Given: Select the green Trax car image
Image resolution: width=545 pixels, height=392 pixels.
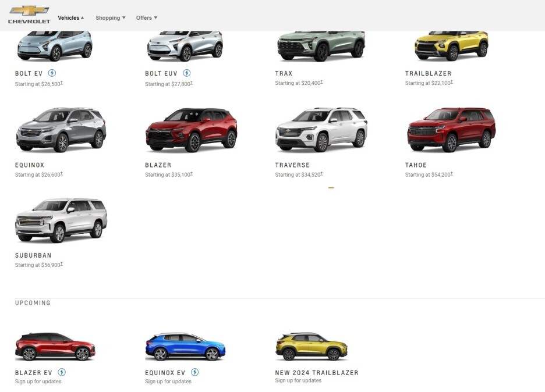Looking at the screenshot, I should pyautogui.click(x=321, y=46).
